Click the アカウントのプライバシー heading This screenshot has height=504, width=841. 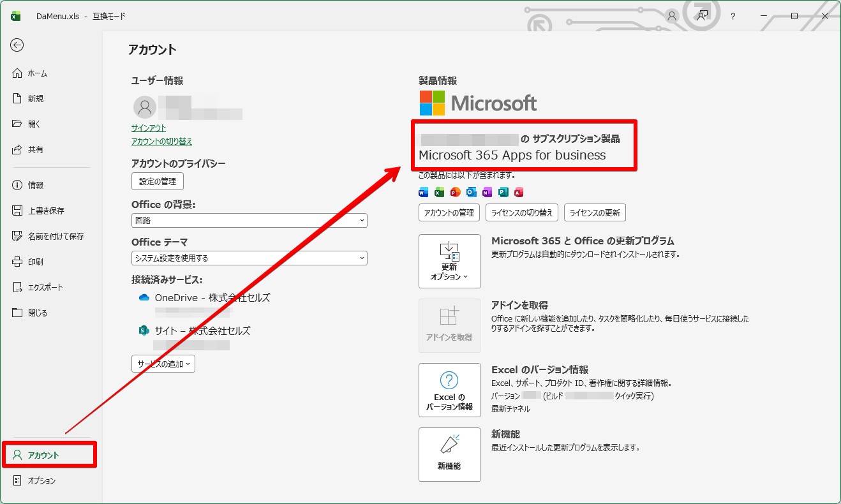(x=179, y=164)
